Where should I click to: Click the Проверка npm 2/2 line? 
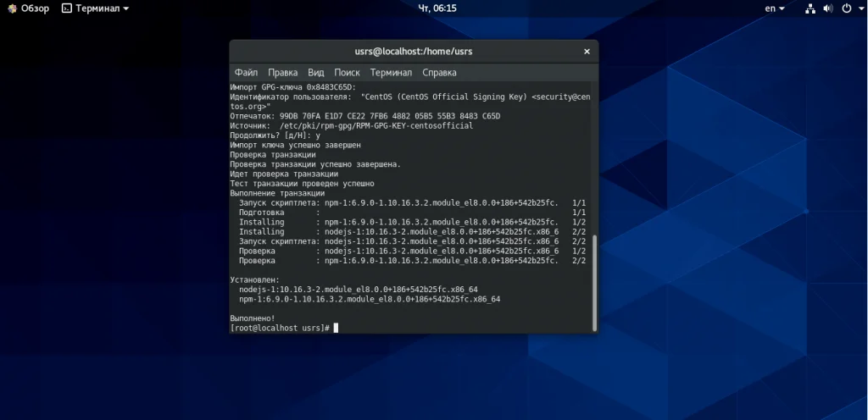pos(413,260)
